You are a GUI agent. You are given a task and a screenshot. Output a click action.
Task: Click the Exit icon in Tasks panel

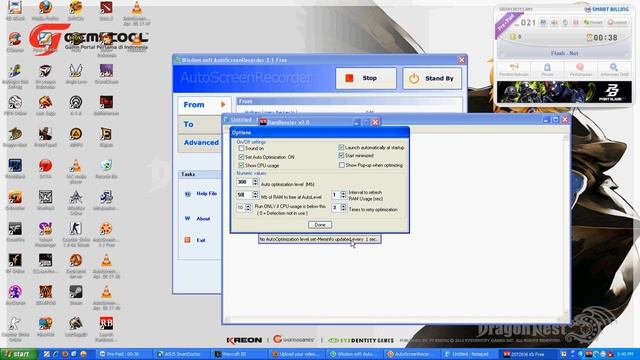188,240
